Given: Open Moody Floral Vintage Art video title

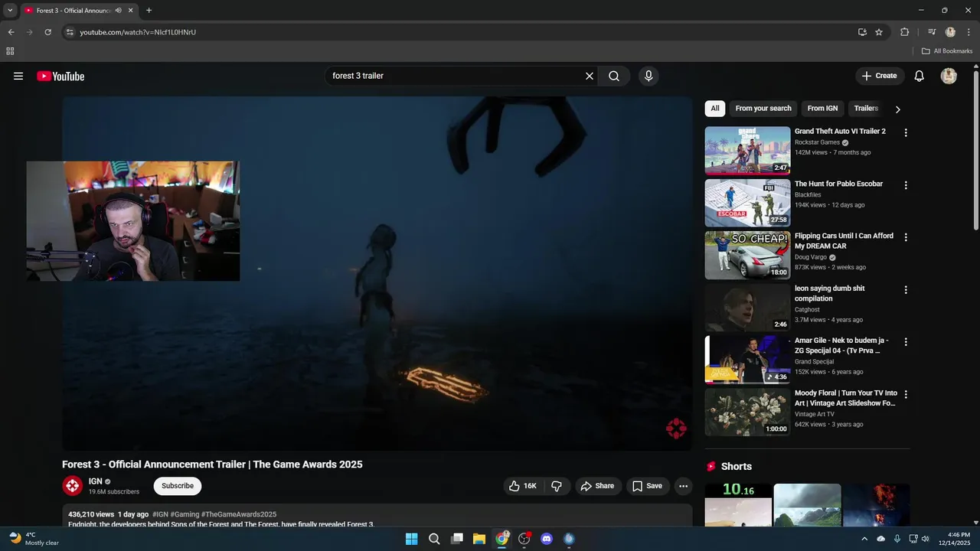Looking at the screenshot, I should tap(846, 398).
